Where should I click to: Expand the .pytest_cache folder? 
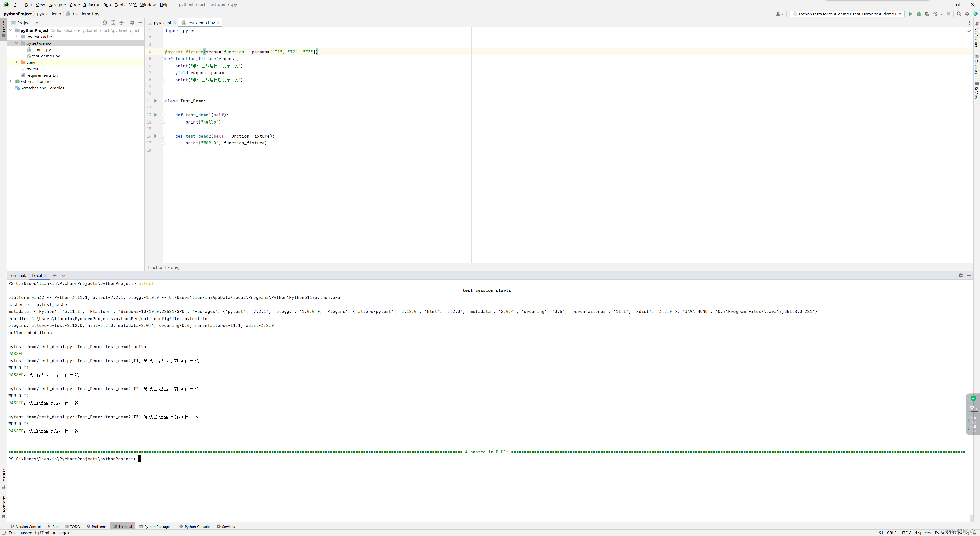(16, 36)
